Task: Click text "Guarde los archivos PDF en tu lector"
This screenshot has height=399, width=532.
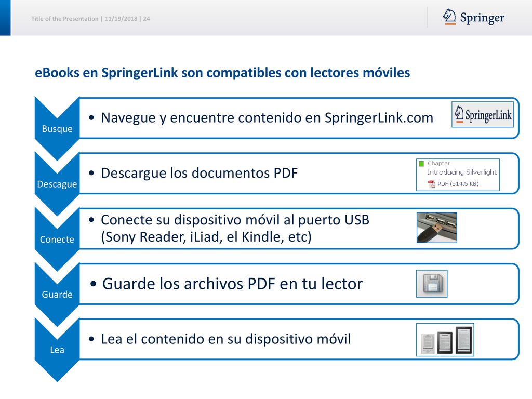Action: [x=232, y=284]
